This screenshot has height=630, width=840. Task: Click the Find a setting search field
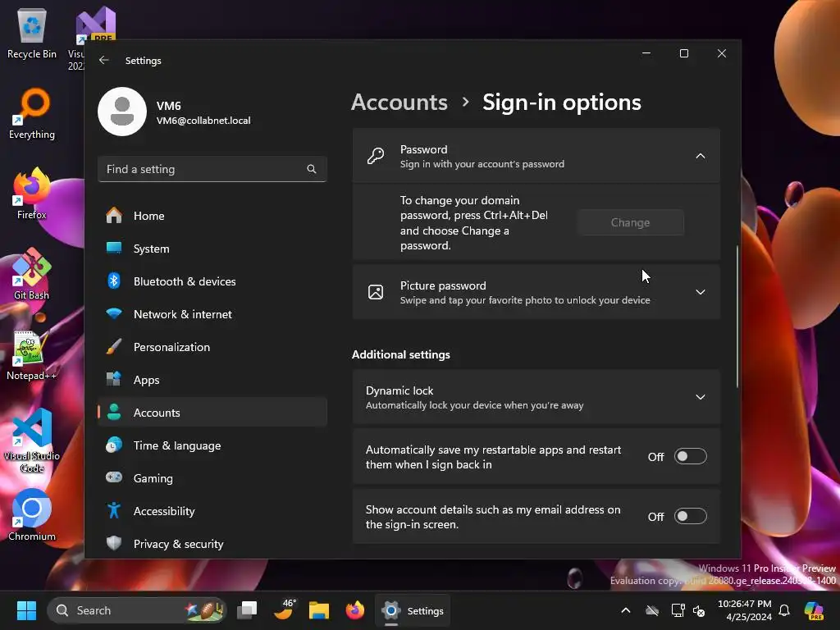[x=212, y=169]
